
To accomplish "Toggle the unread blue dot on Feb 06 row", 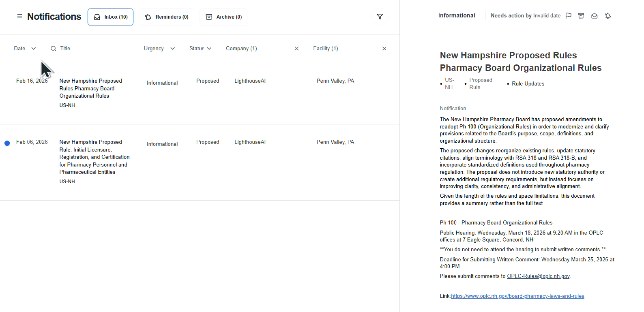I will (7, 143).
